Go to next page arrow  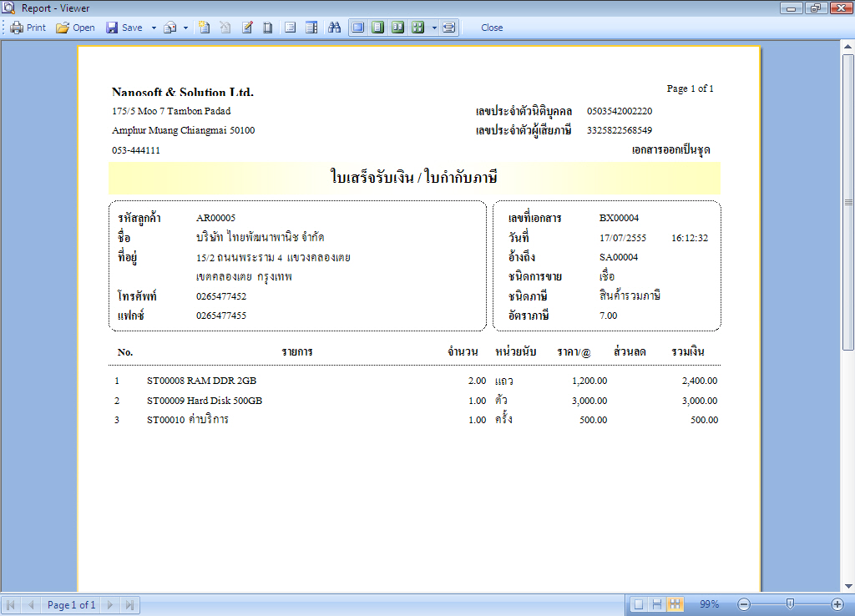pyautogui.click(x=109, y=604)
